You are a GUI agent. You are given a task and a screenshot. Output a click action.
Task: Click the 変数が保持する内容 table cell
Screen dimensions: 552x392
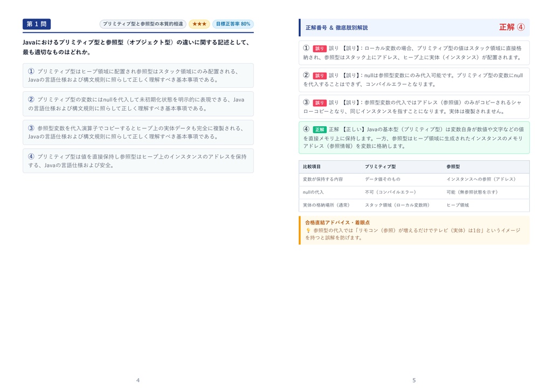323,179
